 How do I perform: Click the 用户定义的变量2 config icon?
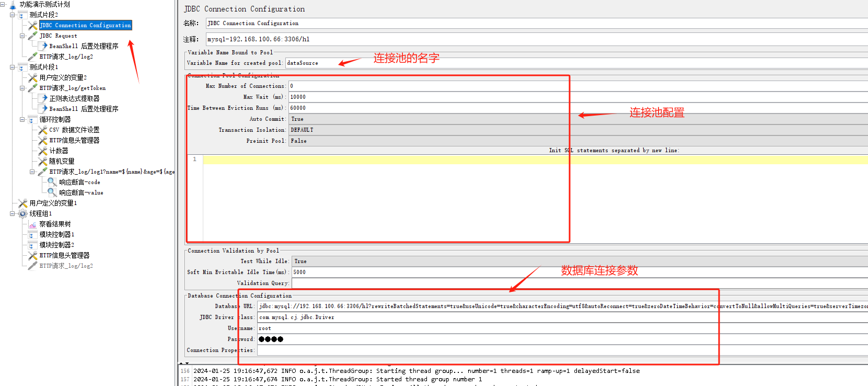pyautogui.click(x=33, y=77)
